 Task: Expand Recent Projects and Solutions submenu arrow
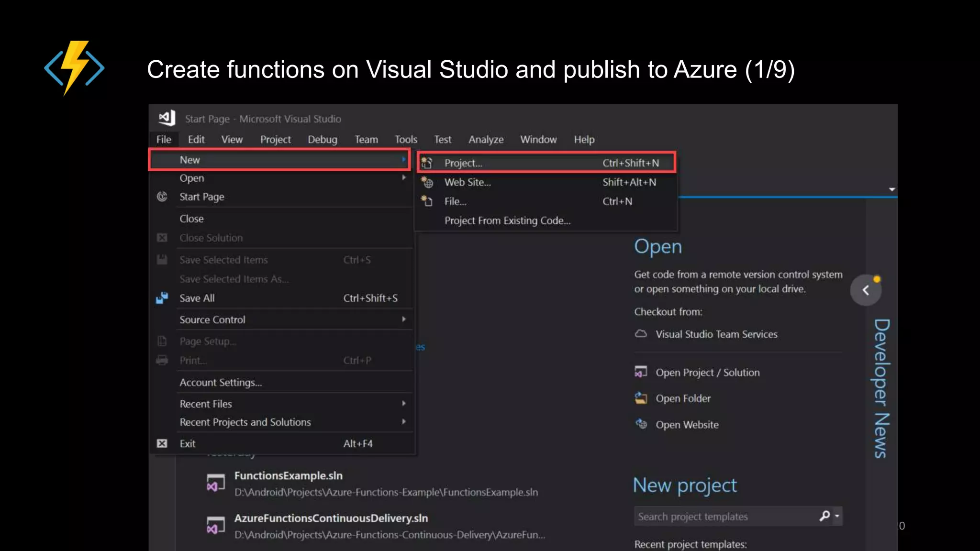(x=404, y=421)
